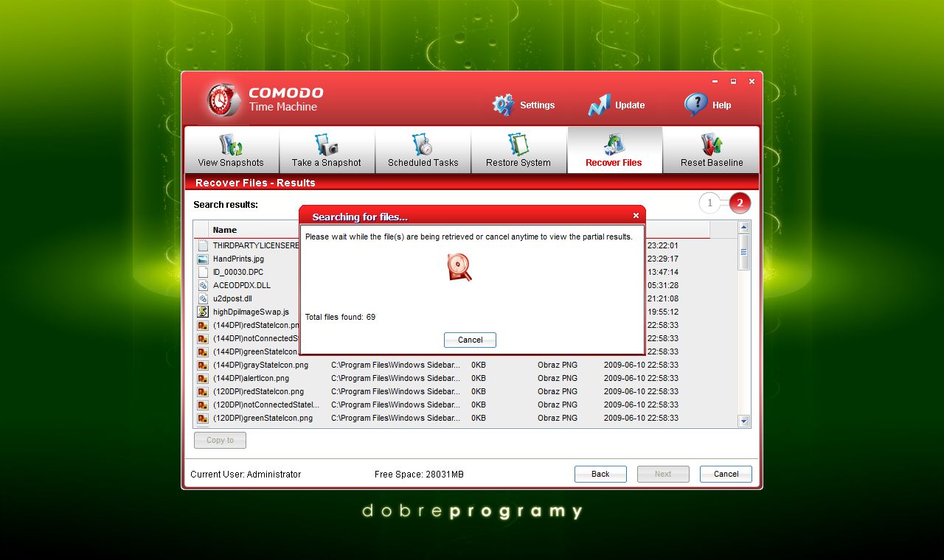Click the searching disk magnifier icon
The image size is (944, 560).
pyautogui.click(x=459, y=267)
